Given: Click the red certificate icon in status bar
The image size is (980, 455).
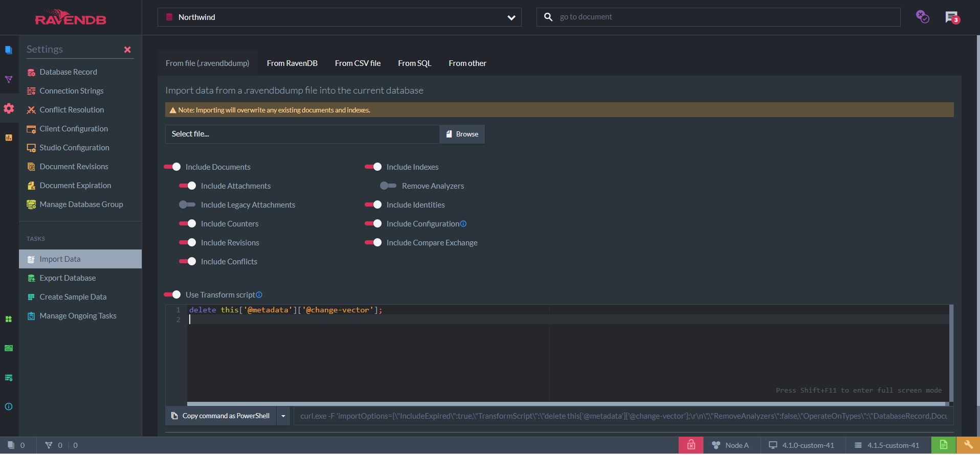Looking at the screenshot, I should [x=691, y=445].
